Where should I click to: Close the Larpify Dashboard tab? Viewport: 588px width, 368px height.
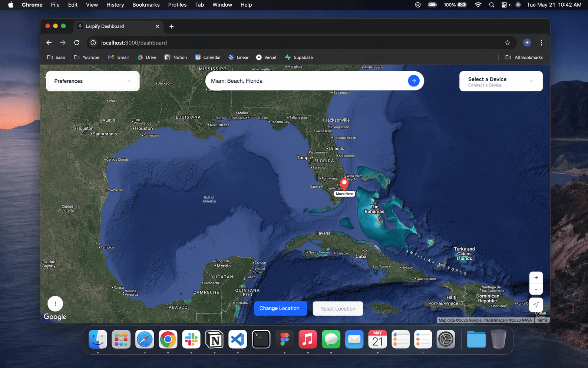[157, 26]
